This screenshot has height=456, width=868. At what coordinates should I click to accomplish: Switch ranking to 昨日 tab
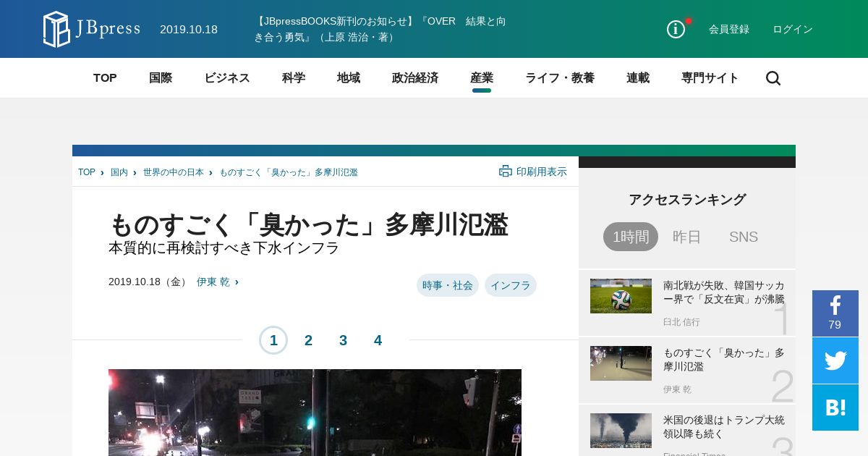687,237
